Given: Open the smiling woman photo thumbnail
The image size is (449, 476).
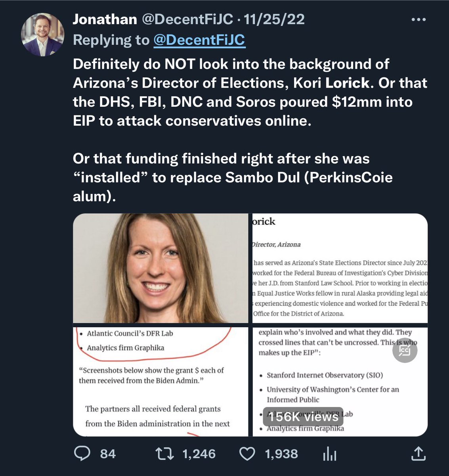Looking at the screenshot, I should (160, 268).
